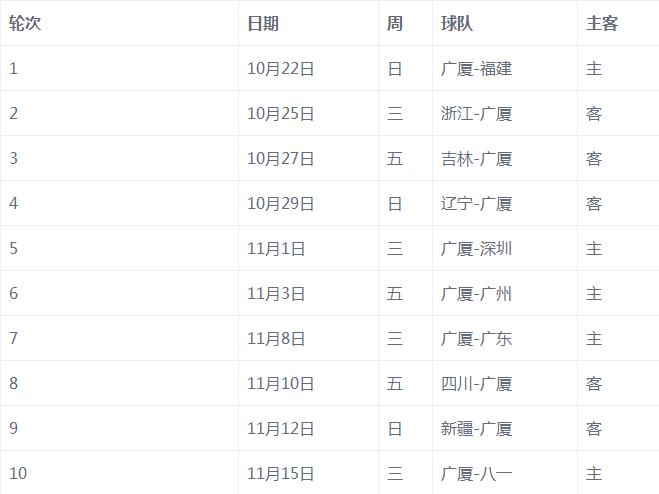Click the date 10月22日

pyautogui.click(x=280, y=69)
